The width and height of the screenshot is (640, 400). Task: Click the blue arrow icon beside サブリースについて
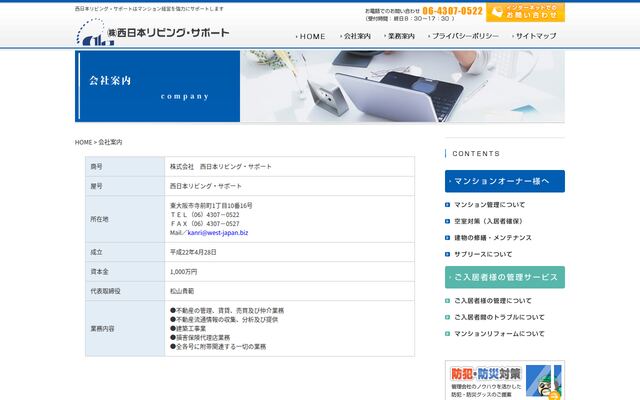click(447, 254)
